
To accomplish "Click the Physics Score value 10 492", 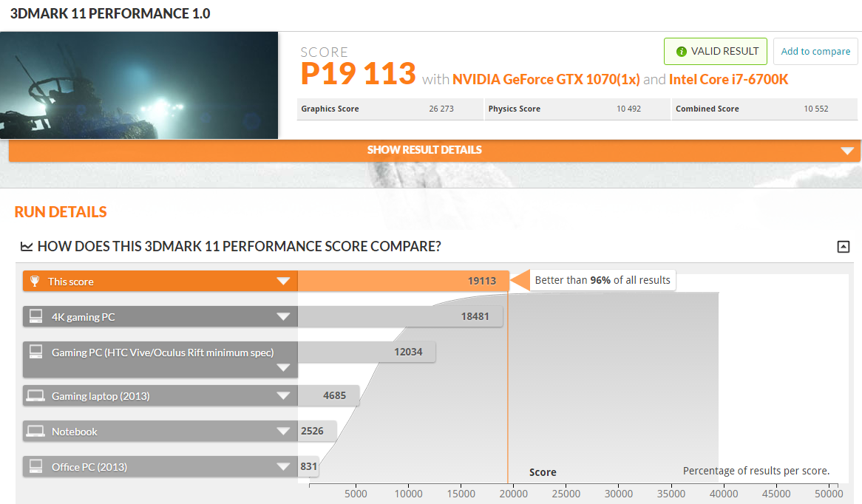I will 628,109.
